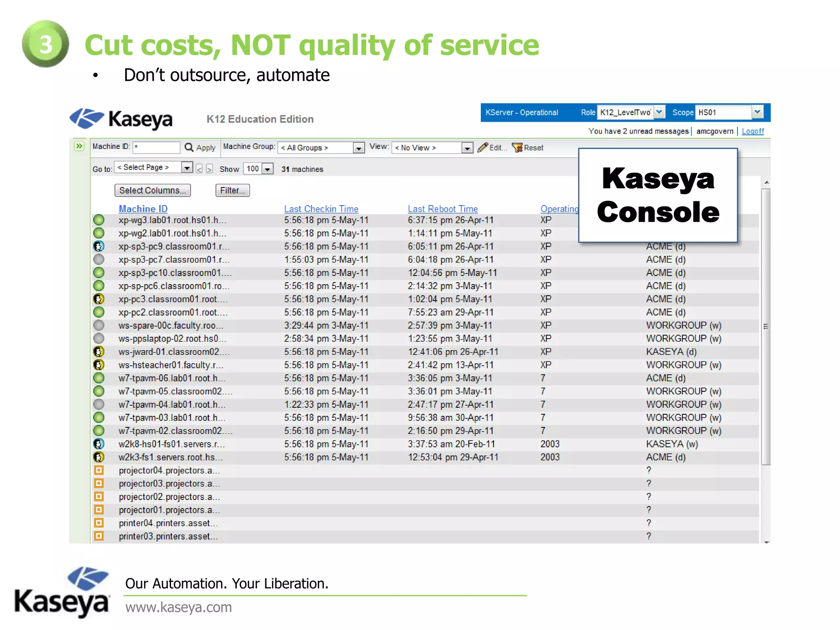Click the logged-in user icon for xp-sp3-pc9
The height and width of the screenshot is (630, 840).
99,246
